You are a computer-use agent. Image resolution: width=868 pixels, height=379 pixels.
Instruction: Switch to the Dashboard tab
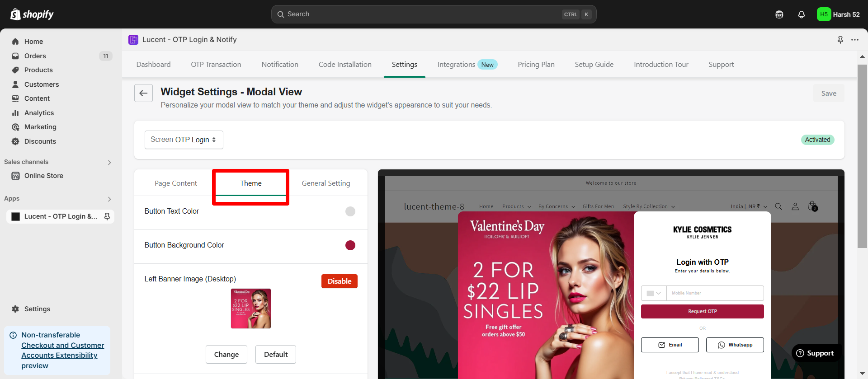(154, 65)
